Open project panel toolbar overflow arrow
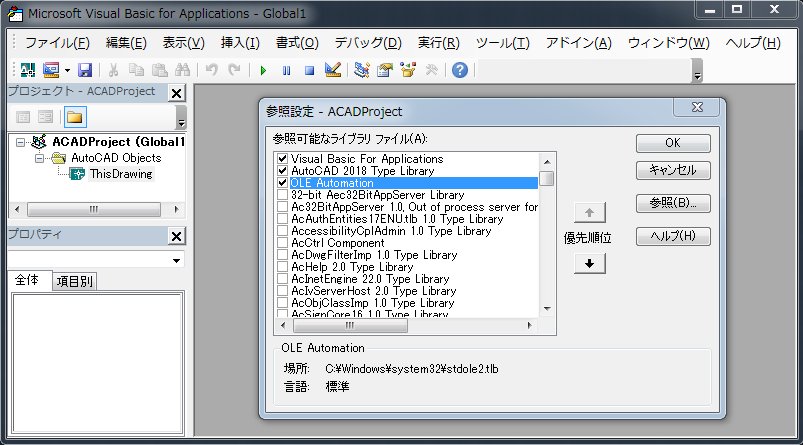 click(x=181, y=118)
